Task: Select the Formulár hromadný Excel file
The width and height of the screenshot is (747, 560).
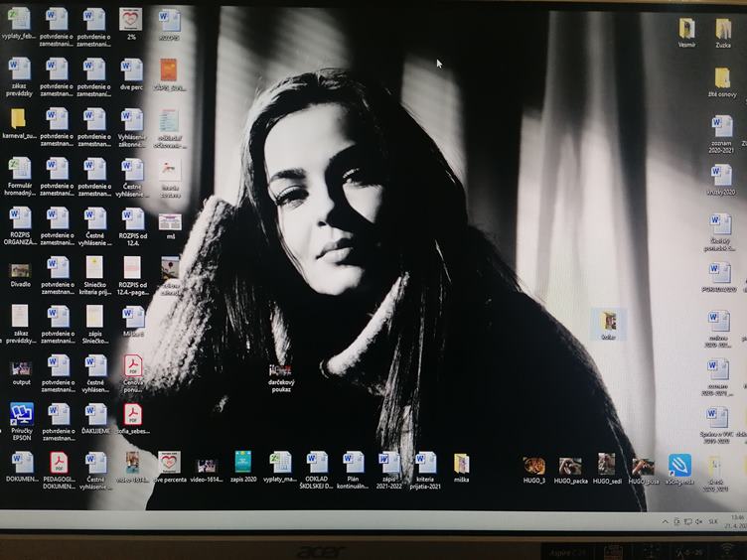Action: (20, 168)
